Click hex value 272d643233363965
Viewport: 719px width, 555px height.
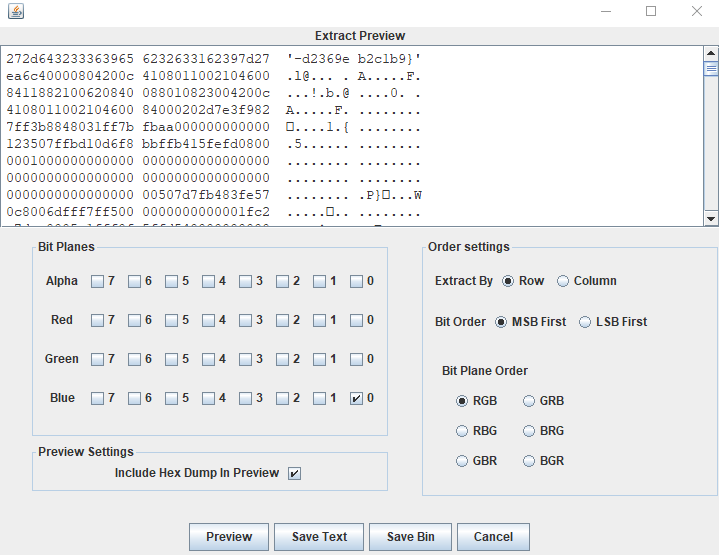(70, 59)
